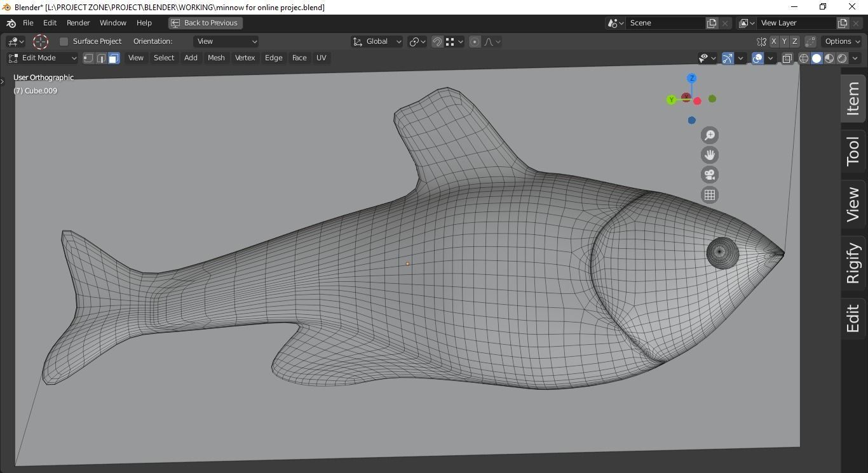The height and width of the screenshot is (473, 868).
Task: Open the view layer browse dropdown
Action: [x=747, y=23]
